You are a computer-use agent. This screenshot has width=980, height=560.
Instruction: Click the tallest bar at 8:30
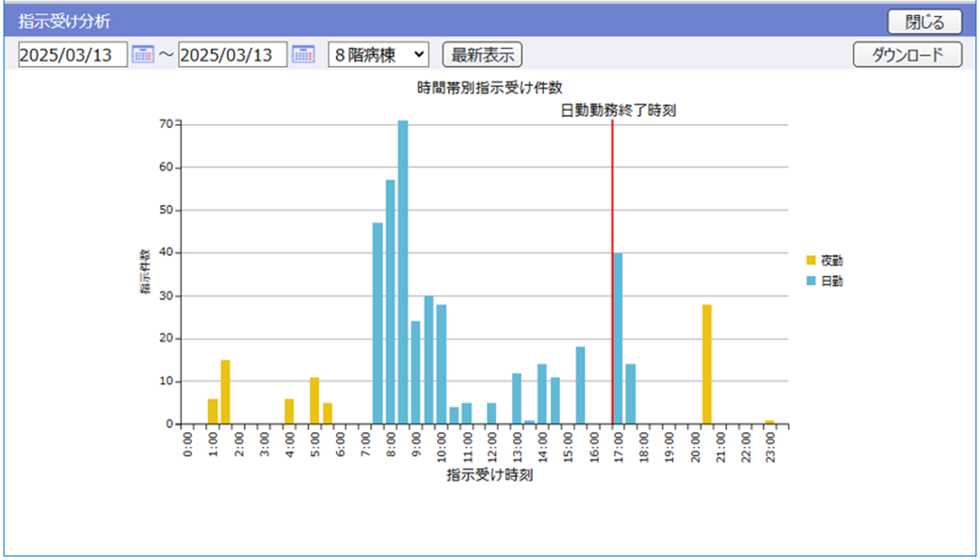coord(403,273)
